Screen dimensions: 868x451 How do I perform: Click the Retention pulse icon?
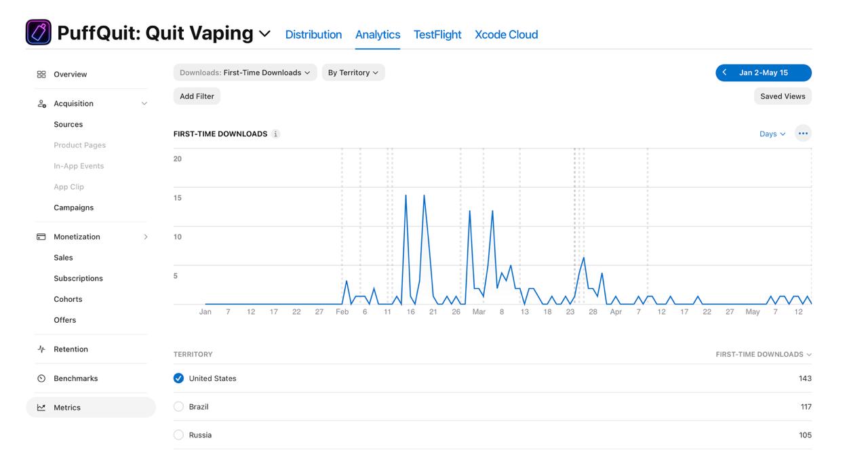[x=41, y=349]
